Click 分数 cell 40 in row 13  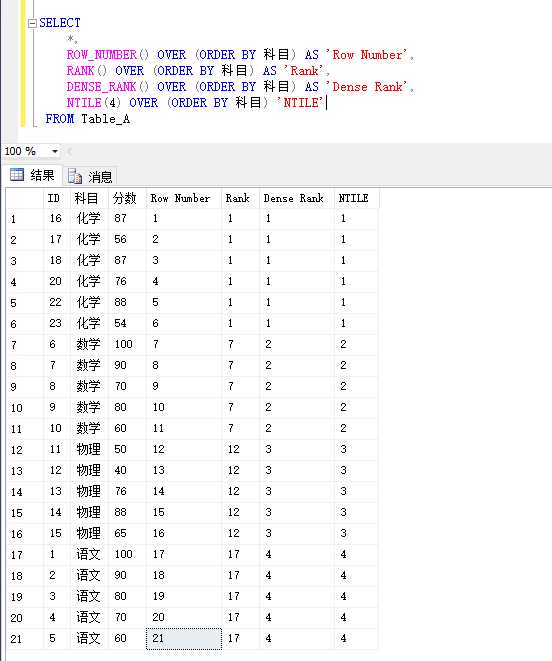pos(127,470)
